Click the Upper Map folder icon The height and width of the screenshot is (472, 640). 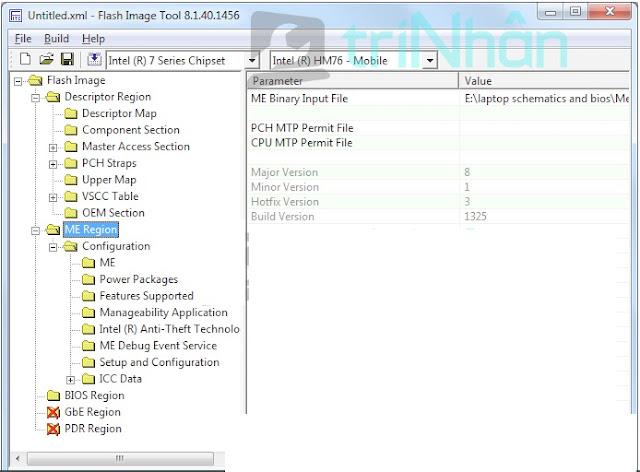pyautogui.click(x=71, y=180)
